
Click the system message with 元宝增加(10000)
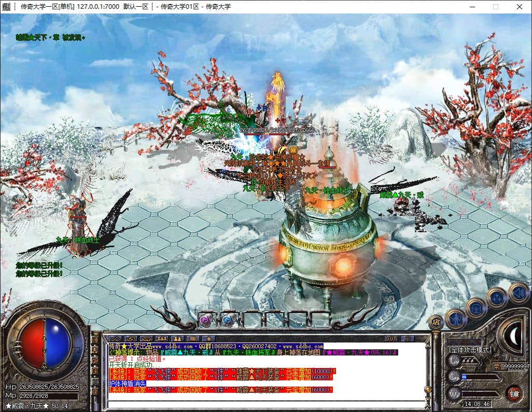coord(222,371)
